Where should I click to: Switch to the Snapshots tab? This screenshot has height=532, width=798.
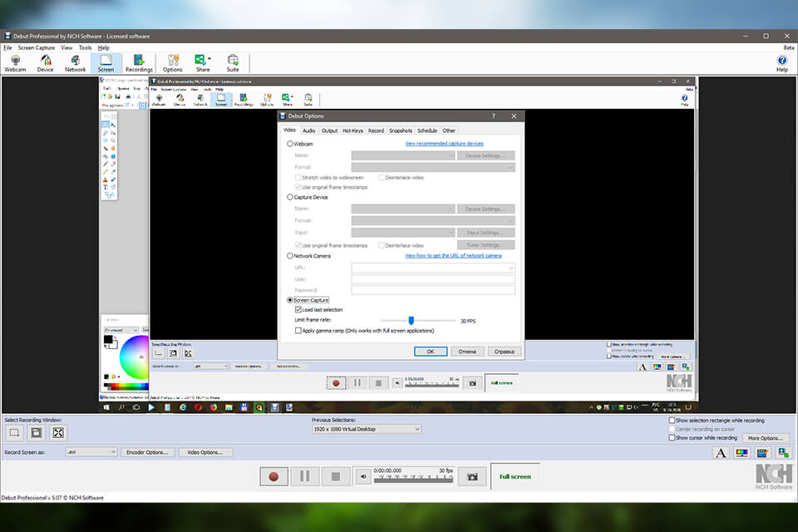(x=401, y=131)
